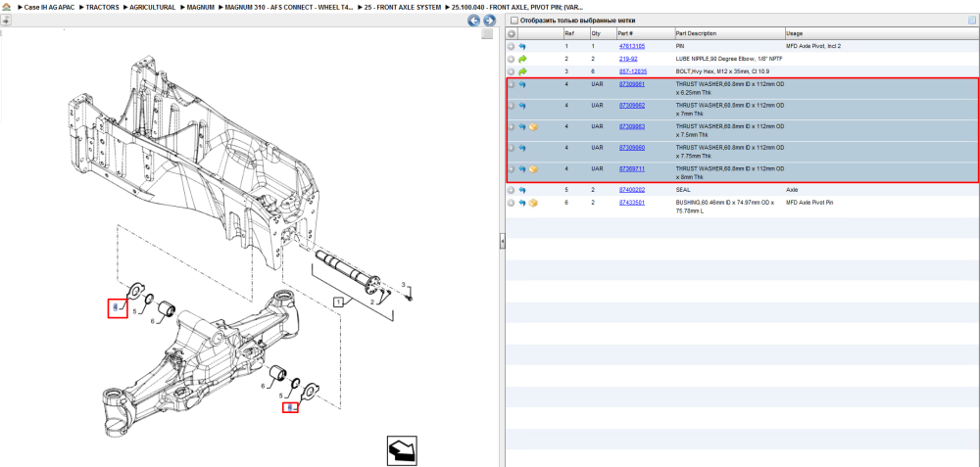Select boxed callout 1 on the diagram

tap(339, 303)
